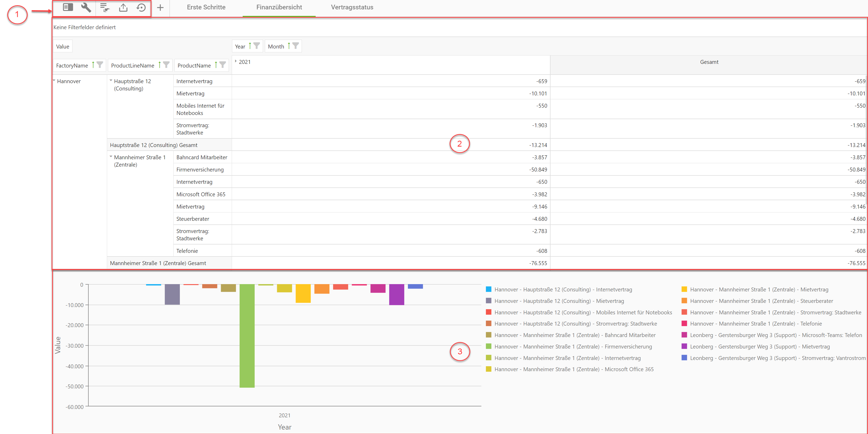
Task: Collapse Hauptstraße 12 (Consulting) group
Action: coord(111,81)
